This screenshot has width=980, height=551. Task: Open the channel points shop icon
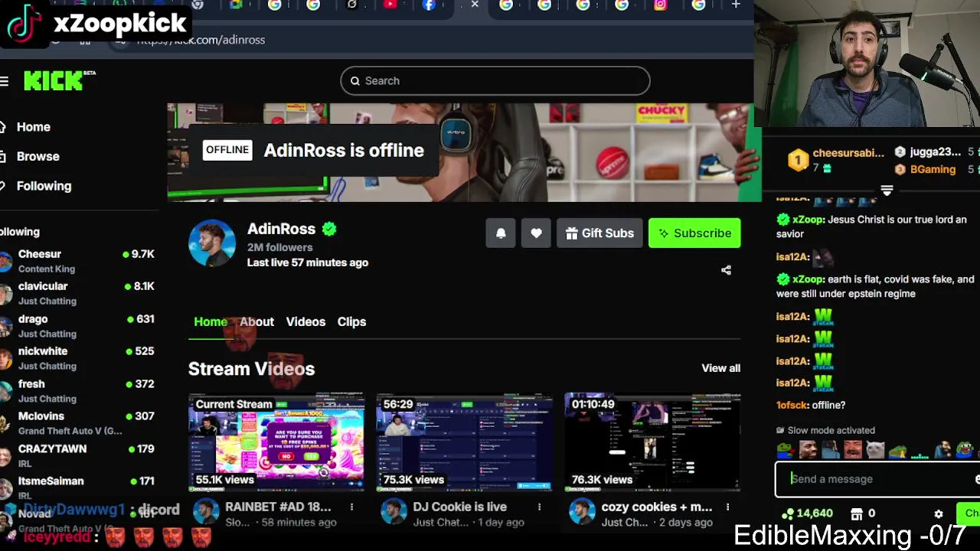tap(857, 514)
